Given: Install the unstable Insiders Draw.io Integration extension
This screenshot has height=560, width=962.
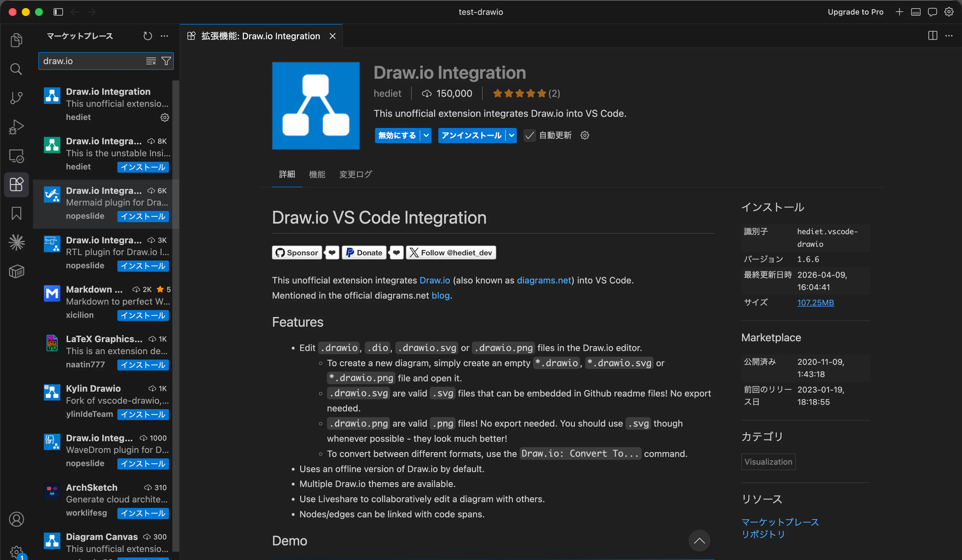Looking at the screenshot, I should [x=143, y=167].
